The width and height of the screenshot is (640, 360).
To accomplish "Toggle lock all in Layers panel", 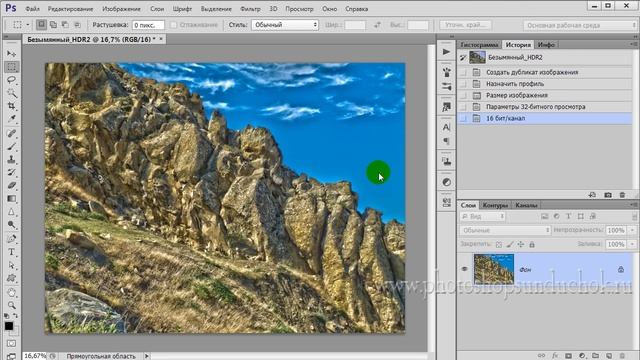I will tap(532, 244).
